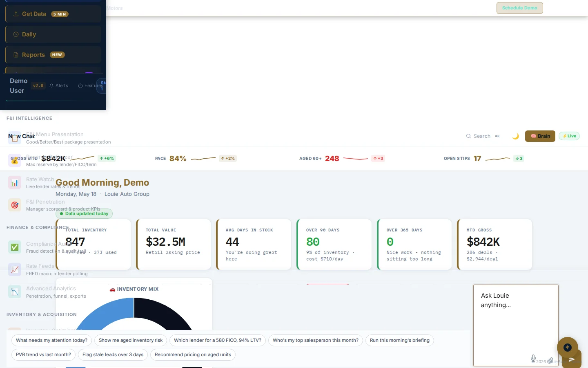
Task: Toggle dark mode with the moon icon
Action: click(x=515, y=136)
